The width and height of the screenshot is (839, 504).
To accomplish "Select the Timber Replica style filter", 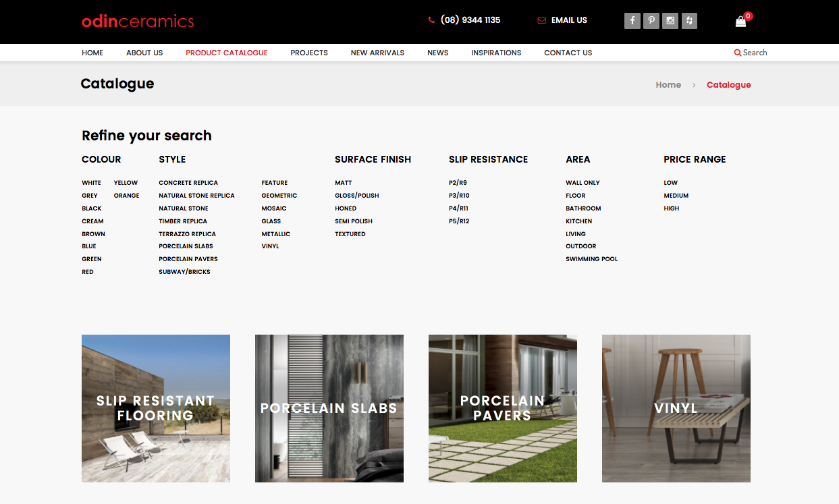I will pos(183,221).
